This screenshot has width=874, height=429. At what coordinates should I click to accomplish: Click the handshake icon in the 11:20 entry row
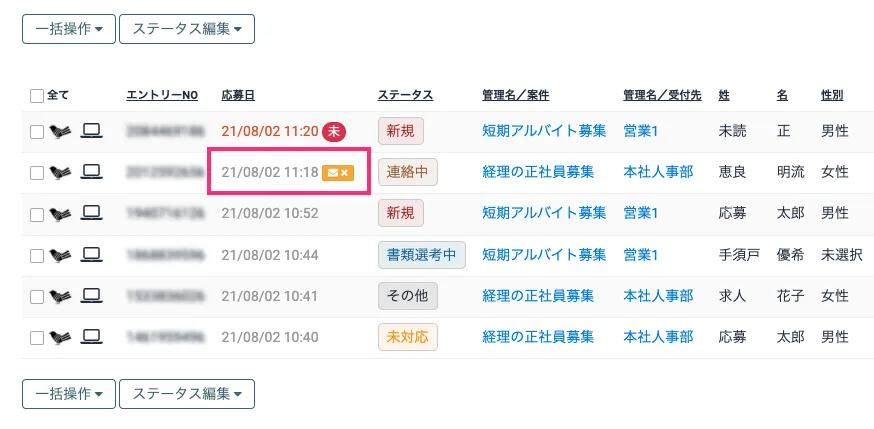click(x=60, y=131)
